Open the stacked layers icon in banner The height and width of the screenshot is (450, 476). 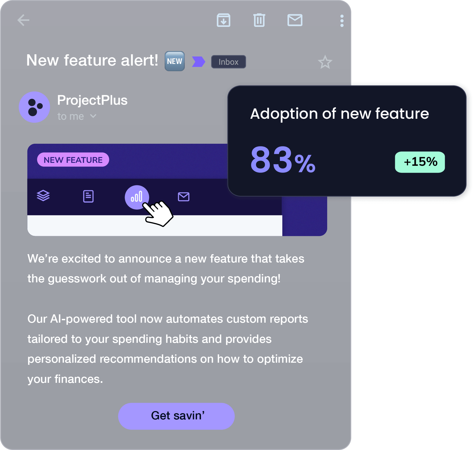(x=43, y=196)
